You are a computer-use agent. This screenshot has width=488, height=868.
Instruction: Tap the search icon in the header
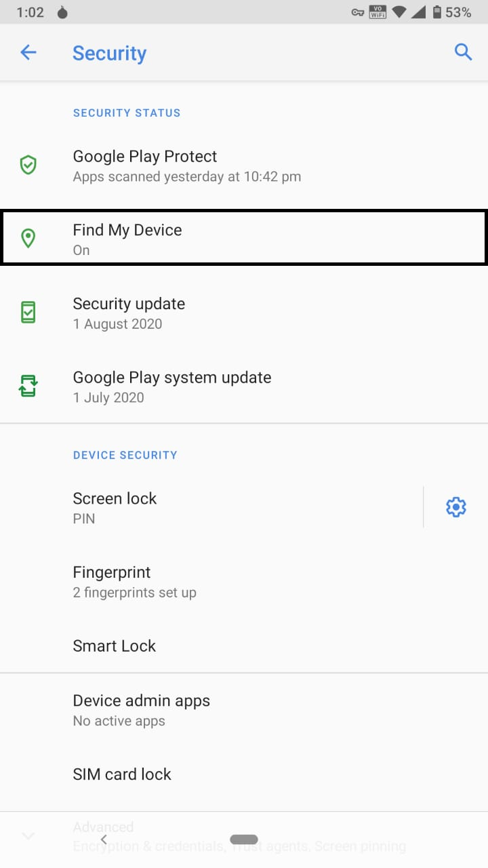point(463,52)
